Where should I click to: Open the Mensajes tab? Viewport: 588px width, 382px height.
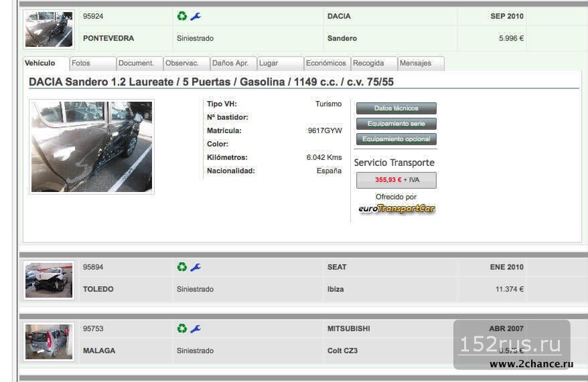coord(420,64)
